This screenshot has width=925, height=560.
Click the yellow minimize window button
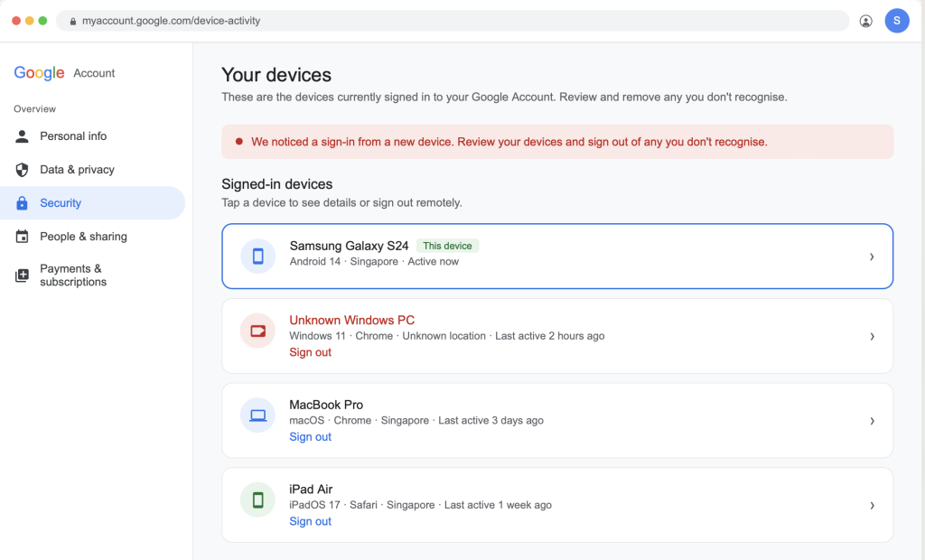click(x=30, y=21)
